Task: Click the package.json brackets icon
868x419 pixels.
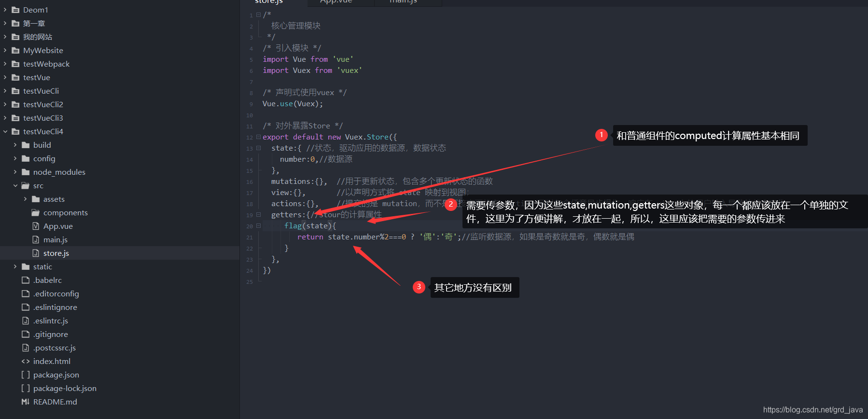Action: tap(26, 375)
